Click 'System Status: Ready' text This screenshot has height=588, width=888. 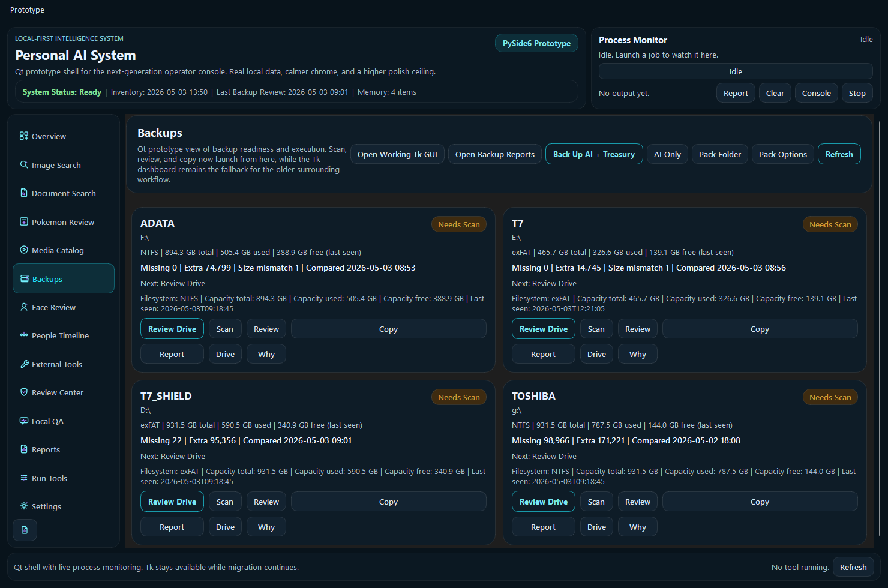tap(62, 92)
